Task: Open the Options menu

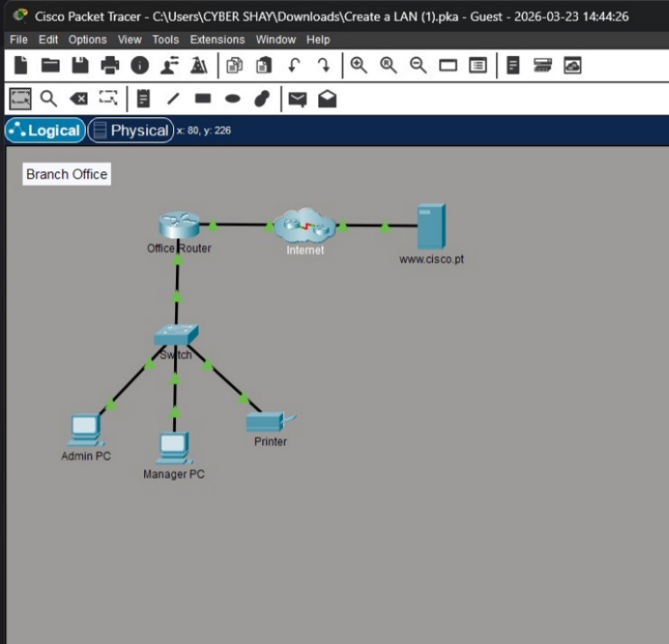Action: click(87, 40)
